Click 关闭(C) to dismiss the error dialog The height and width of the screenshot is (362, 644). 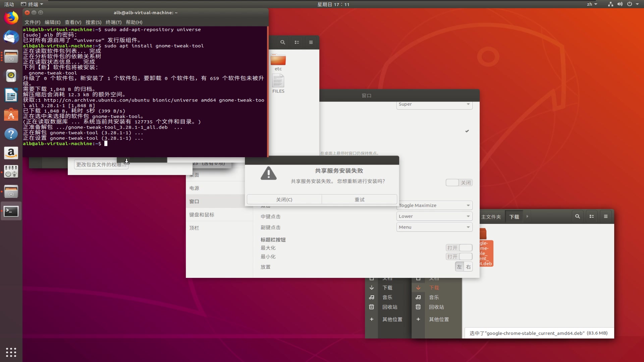click(x=284, y=199)
